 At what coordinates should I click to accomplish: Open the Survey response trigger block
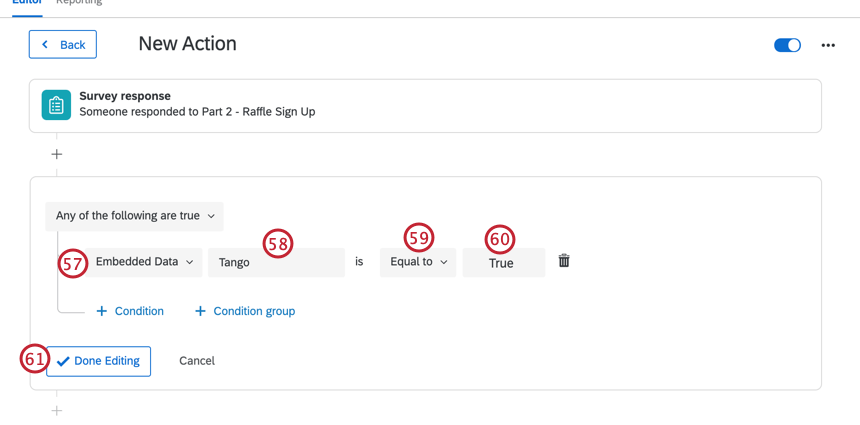point(425,106)
